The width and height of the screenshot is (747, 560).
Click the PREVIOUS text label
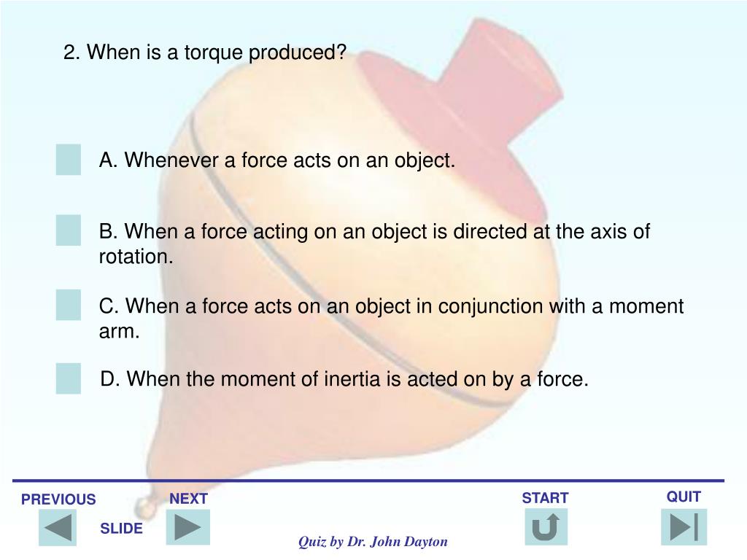tap(58, 499)
